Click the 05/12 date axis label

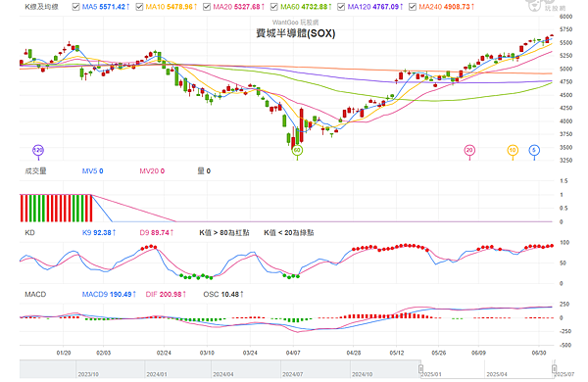coord(397,353)
